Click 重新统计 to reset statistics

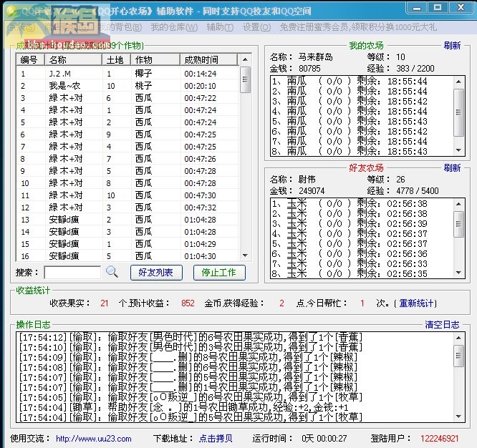416,303
